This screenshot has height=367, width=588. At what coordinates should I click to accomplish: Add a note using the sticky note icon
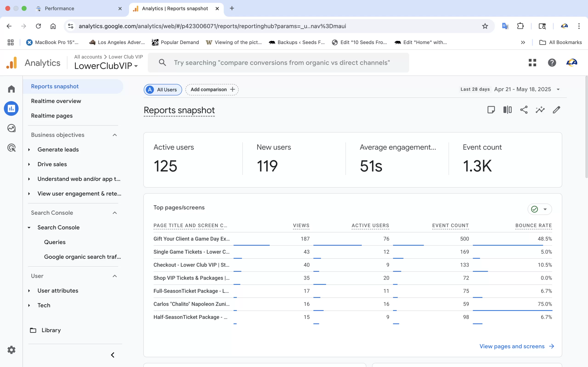[x=491, y=110]
